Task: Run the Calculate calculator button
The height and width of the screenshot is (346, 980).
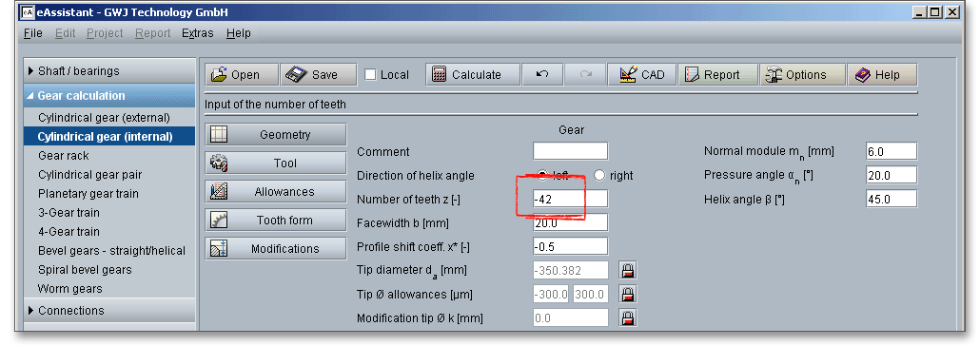Action: pos(473,74)
